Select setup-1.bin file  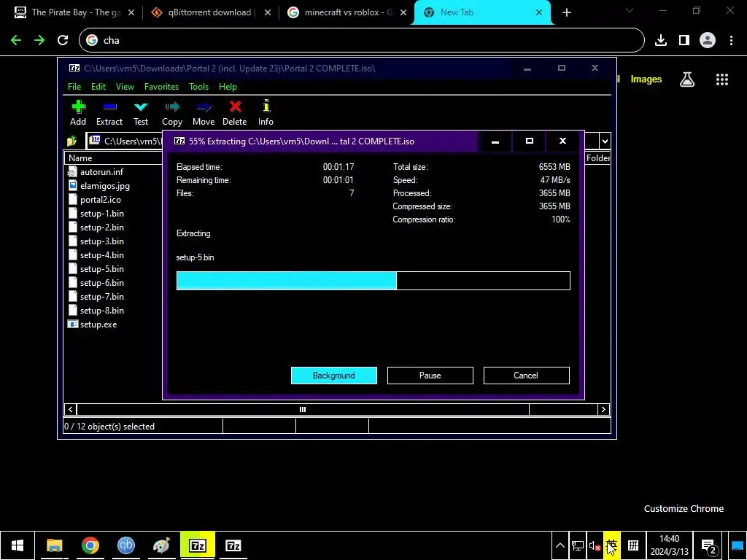point(102,214)
